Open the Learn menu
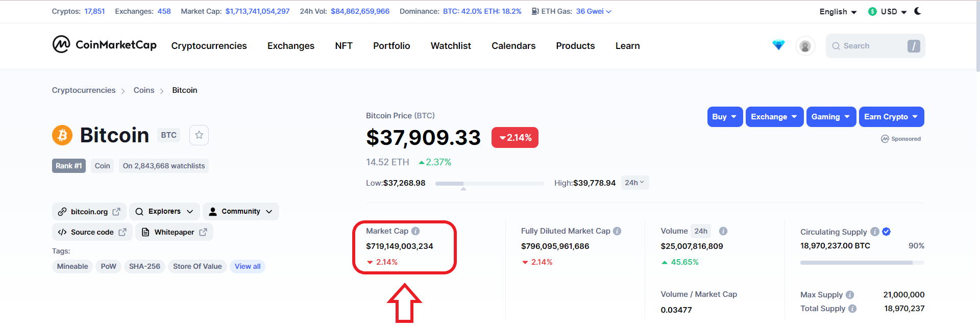The height and width of the screenshot is (329, 980). coord(627,46)
